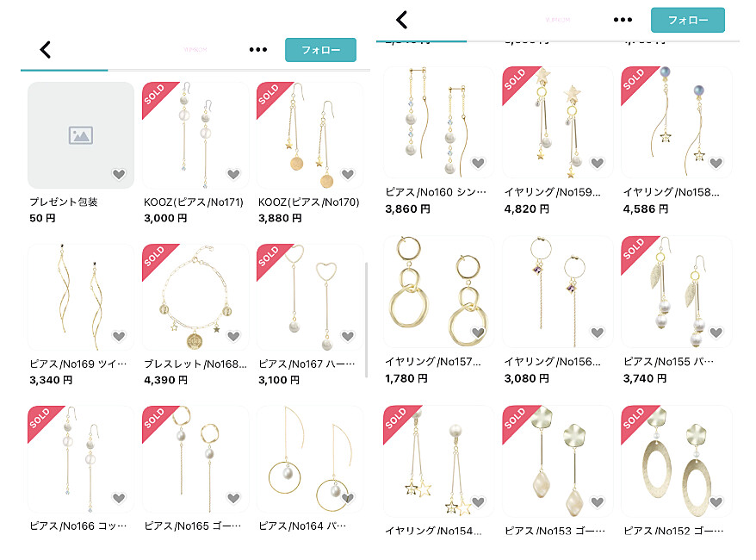The image size is (756, 560).
Task: Open イヤリング/No159 star earrings thumbnail
Action: click(x=557, y=122)
